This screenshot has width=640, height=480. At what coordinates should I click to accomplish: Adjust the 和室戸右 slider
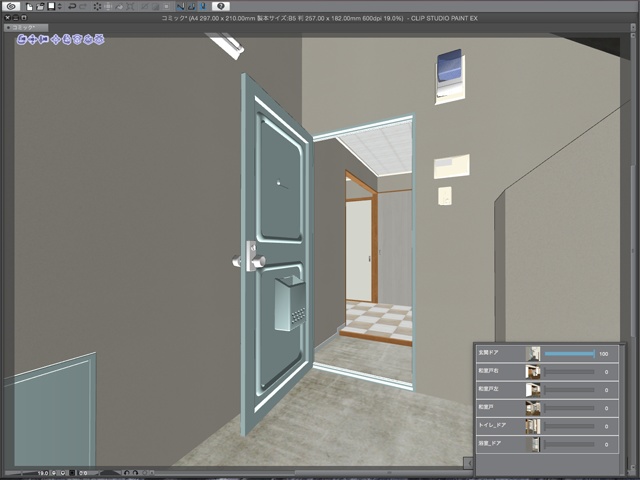pyautogui.click(x=569, y=372)
